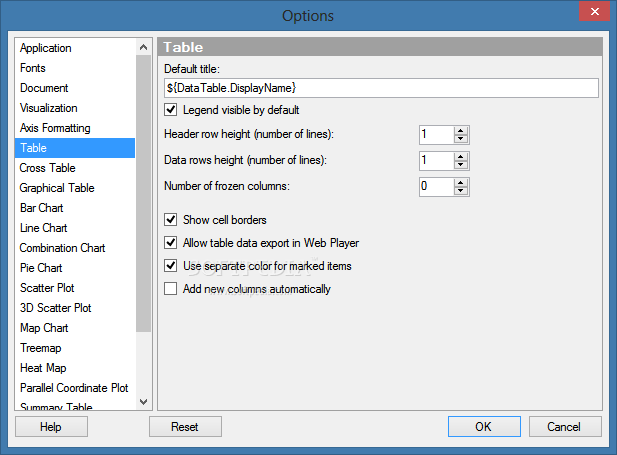Choose Axis Formatting in the list

click(75, 128)
